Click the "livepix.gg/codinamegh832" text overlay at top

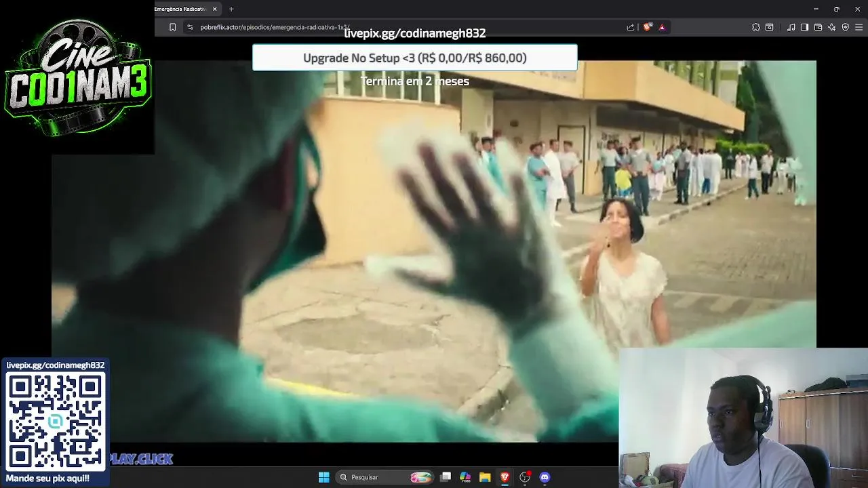pos(415,33)
